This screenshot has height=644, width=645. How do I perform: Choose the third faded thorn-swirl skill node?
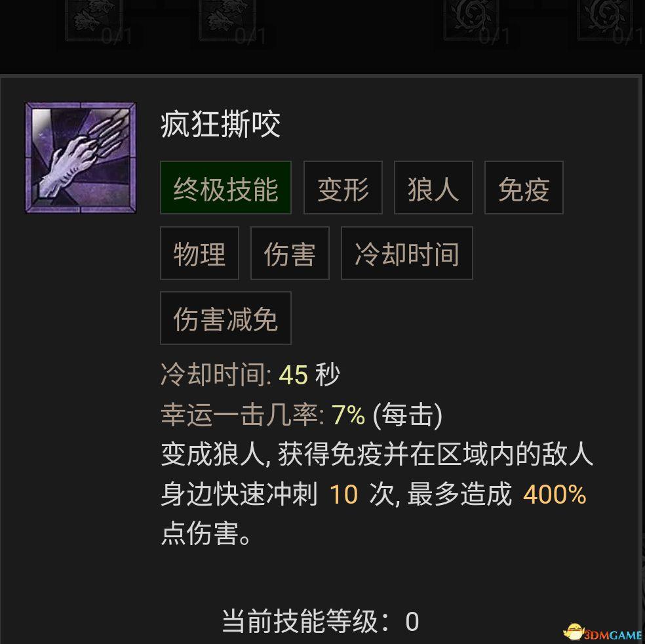(x=471, y=20)
